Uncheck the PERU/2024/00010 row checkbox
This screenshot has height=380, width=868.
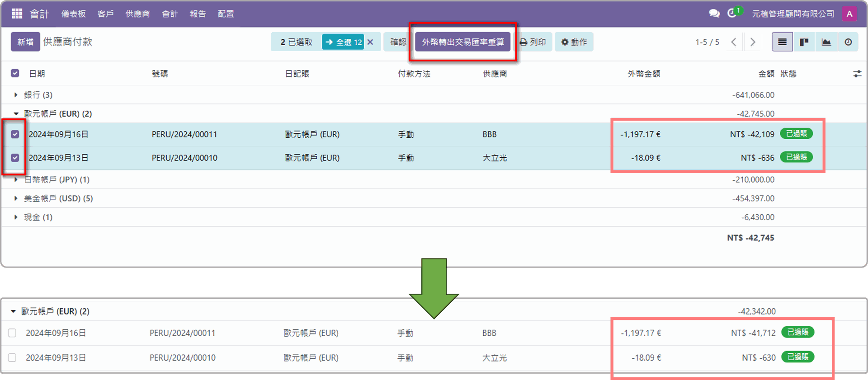(x=15, y=158)
